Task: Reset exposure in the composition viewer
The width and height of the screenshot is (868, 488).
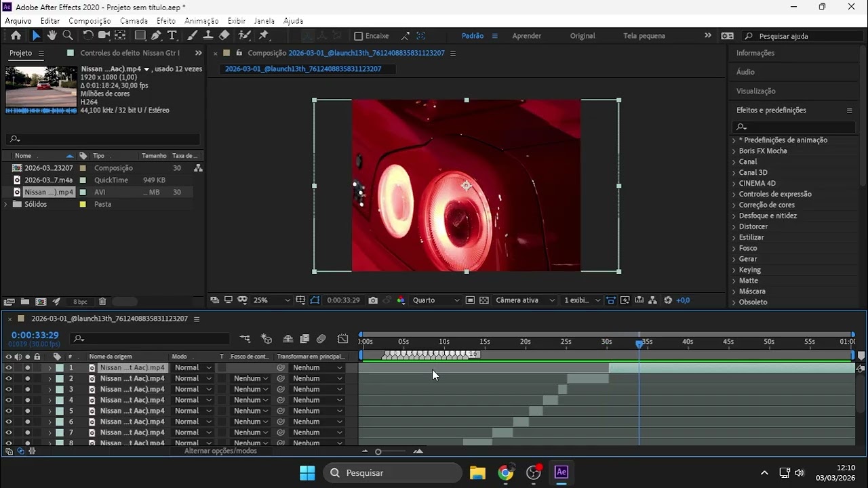Action: point(668,300)
